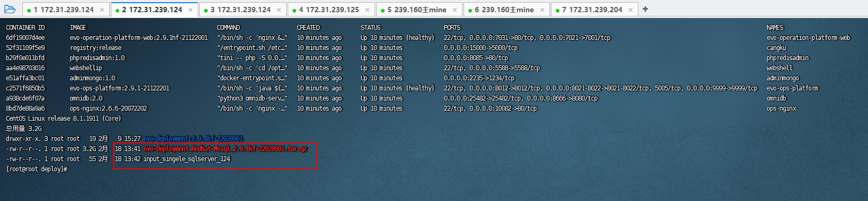Viewport: 868px width, 201px height.
Task: Click file input_singele_sqlserver_124
Action: 187,159
